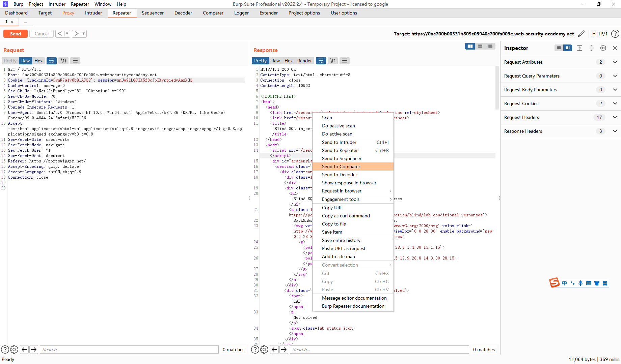The width and height of the screenshot is (621, 364).
Task: Click Request search input field
Action: 129,350
